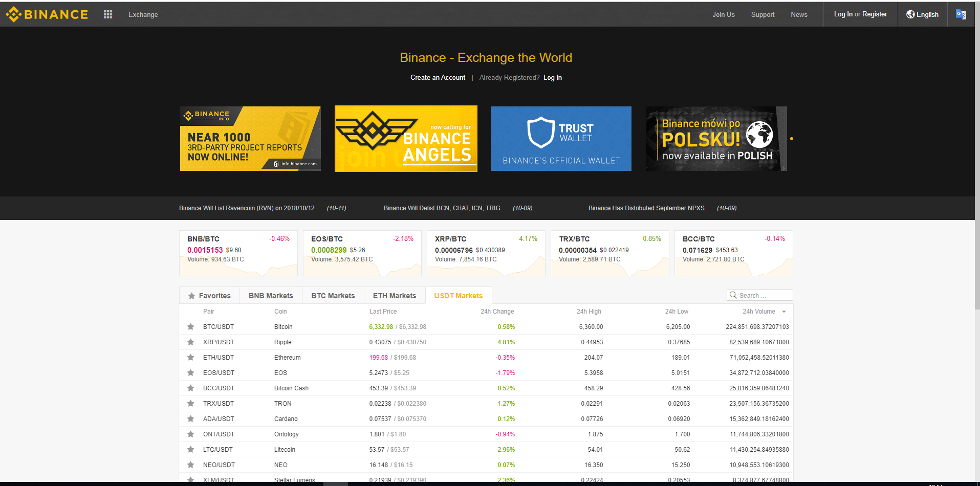
Task: Open the XRP/BTC ticker card
Action: tap(486, 253)
